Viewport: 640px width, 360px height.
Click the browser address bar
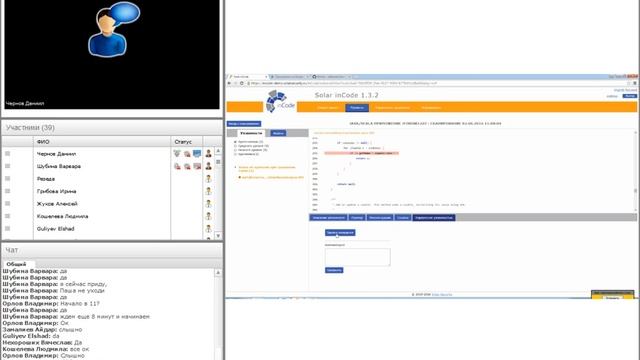tap(436, 83)
